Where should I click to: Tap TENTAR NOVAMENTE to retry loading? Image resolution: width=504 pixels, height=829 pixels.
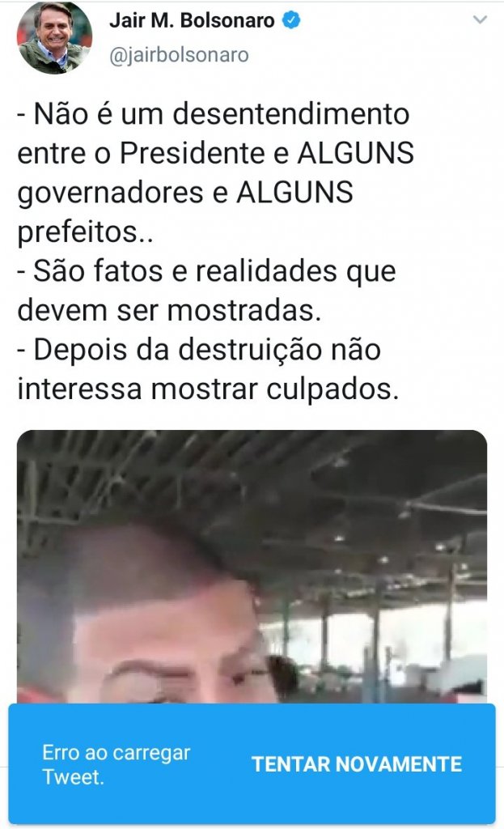pyautogui.click(x=357, y=764)
